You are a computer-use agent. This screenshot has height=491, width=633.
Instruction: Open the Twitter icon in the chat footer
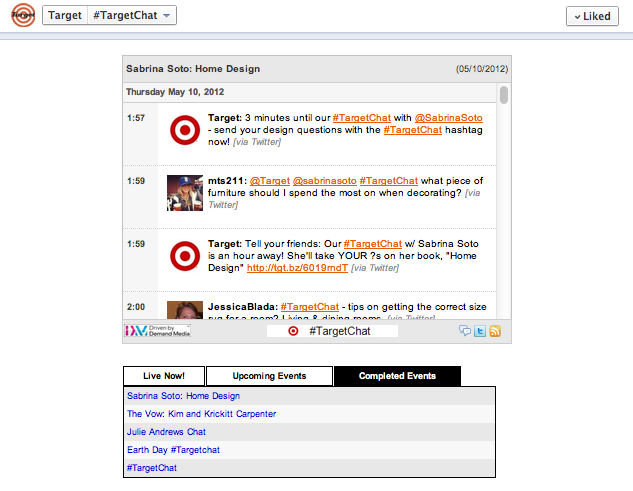pos(480,331)
